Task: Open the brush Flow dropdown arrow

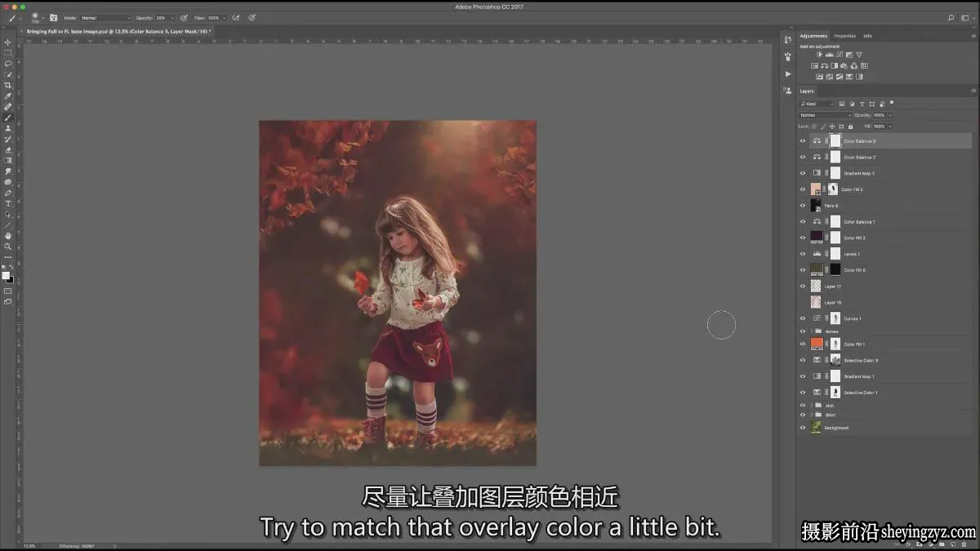Action: coord(225,17)
